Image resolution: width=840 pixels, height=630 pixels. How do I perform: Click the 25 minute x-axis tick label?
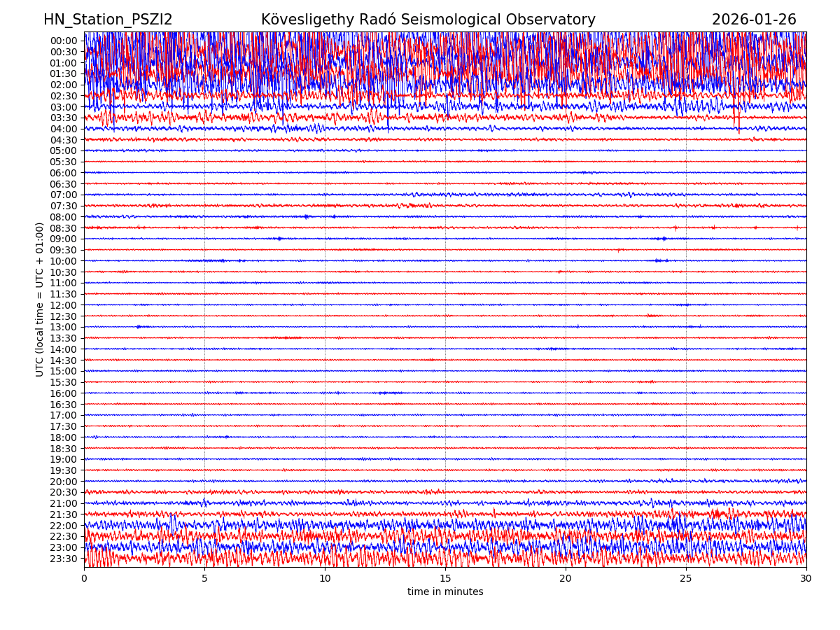click(686, 579)
